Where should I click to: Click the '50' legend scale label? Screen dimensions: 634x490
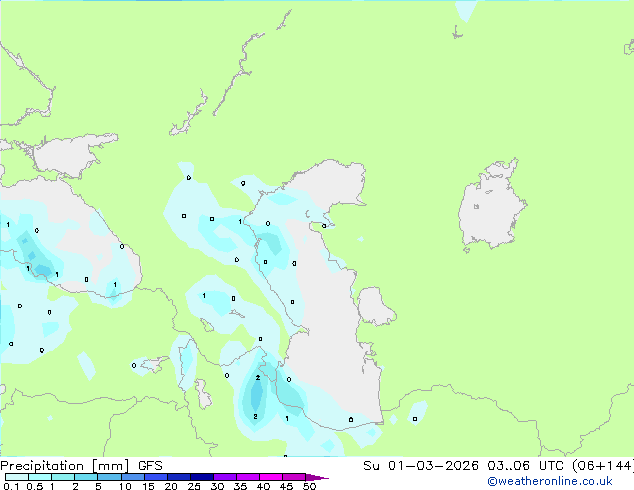[x=310, y=486]
